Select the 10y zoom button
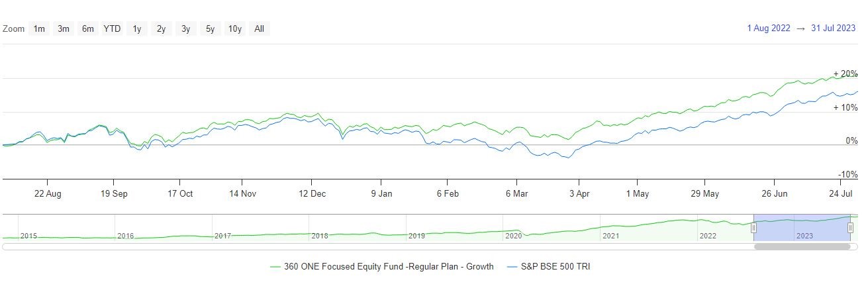Screen dimensions: 868x298 (234, 28)
